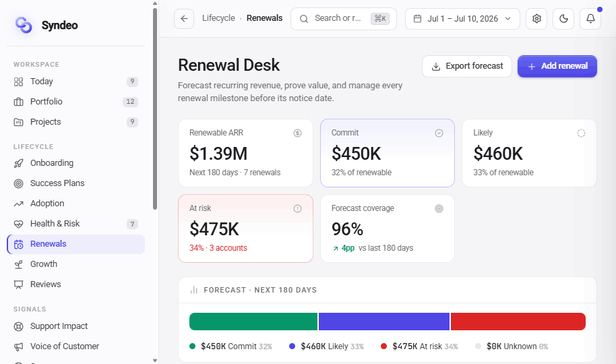Click the Lifecycle breadcrumb

[x=218, y=18]
